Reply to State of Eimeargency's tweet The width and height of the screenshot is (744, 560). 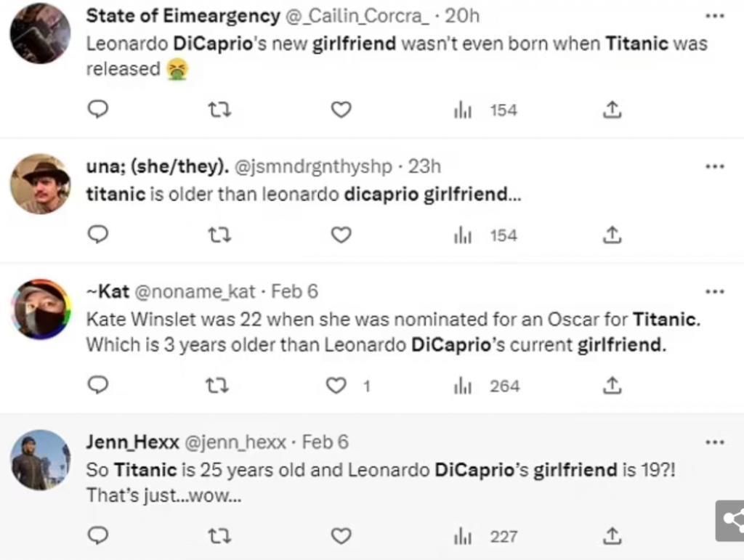pyautogui.click(x=98, y=110)
